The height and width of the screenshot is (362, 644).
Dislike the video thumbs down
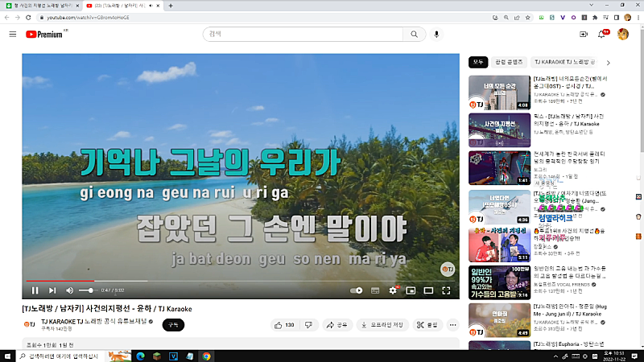[x=308, y=325]
